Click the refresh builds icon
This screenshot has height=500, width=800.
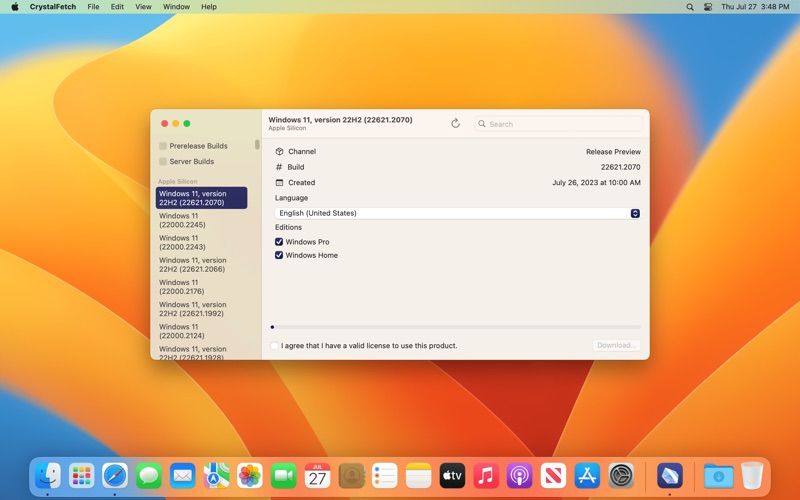coord(455,123)
